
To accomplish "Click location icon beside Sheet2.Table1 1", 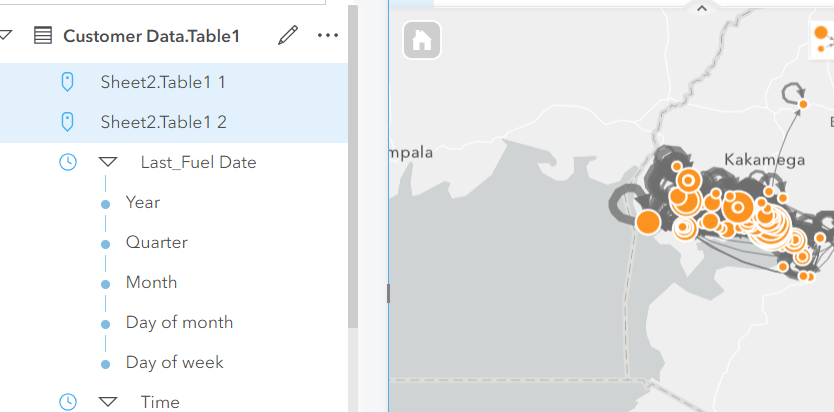I will pos(68,82).
